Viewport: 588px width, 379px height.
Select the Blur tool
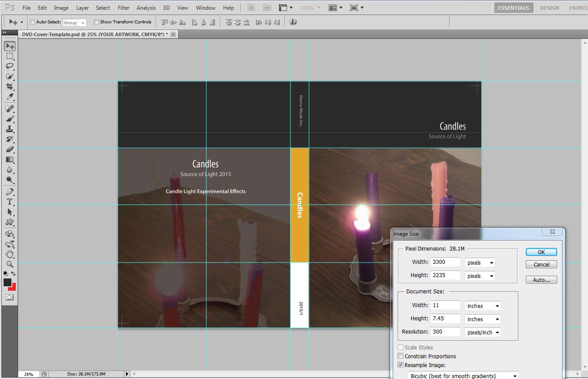pyautogui.click(x=10, y=170)
